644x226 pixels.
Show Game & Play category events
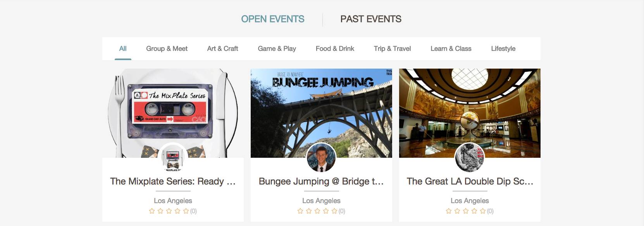point(277,48)
